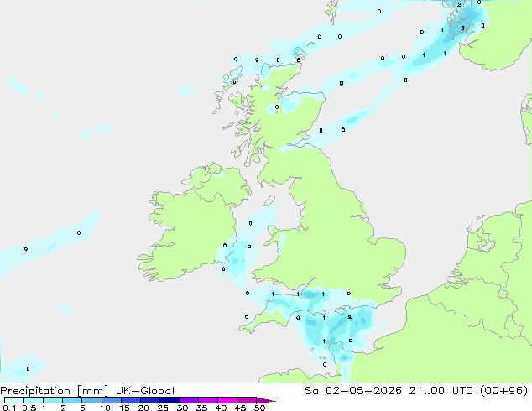Image resolution: width=532 pixels, height=411 pixels.
Task: Click the legend value "25"
Action: [x=163, y=408]
